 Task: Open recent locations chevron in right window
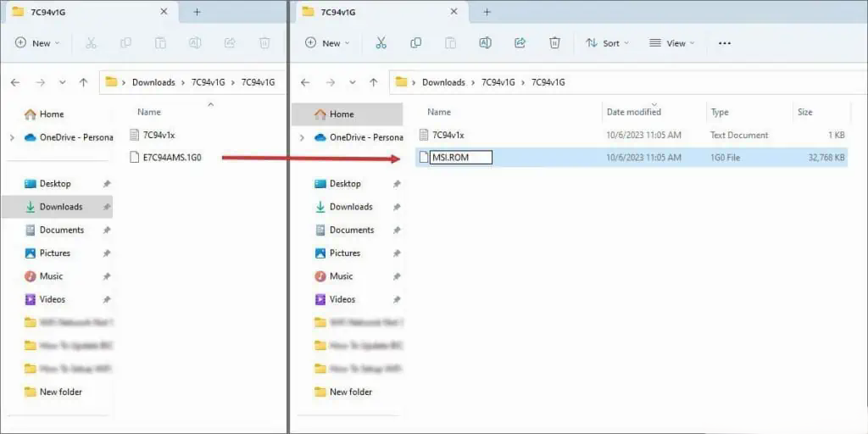(x=353, y=82)
